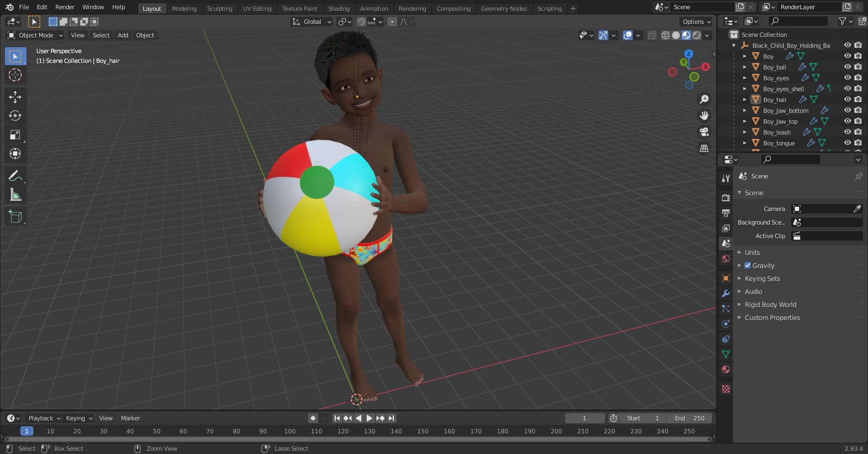The image size is (868, 454).
Task: Click the viewport zoom magnifier icon
Action: pos(704,99)
